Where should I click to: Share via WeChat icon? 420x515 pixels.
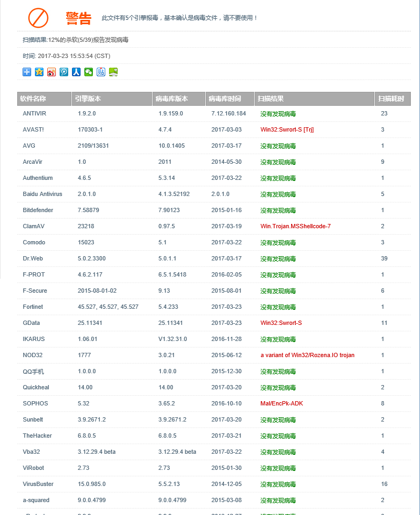(89, 72)
